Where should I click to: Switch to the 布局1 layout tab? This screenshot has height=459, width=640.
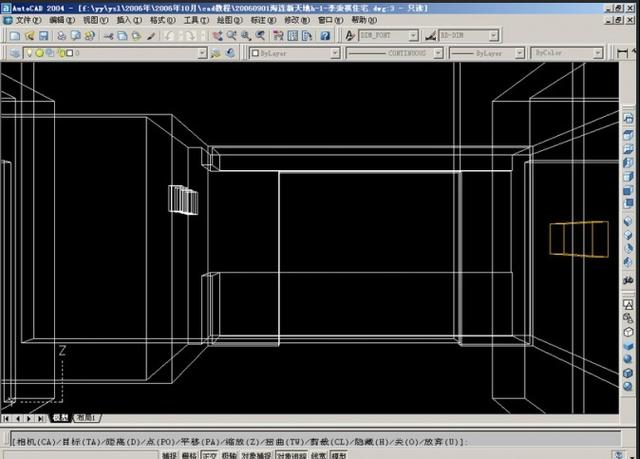coord(87,418)
